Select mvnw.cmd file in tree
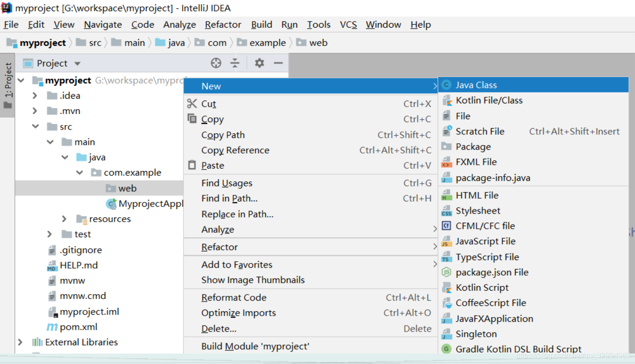Viewport: 635px width, 364px height. coord(83,296)
